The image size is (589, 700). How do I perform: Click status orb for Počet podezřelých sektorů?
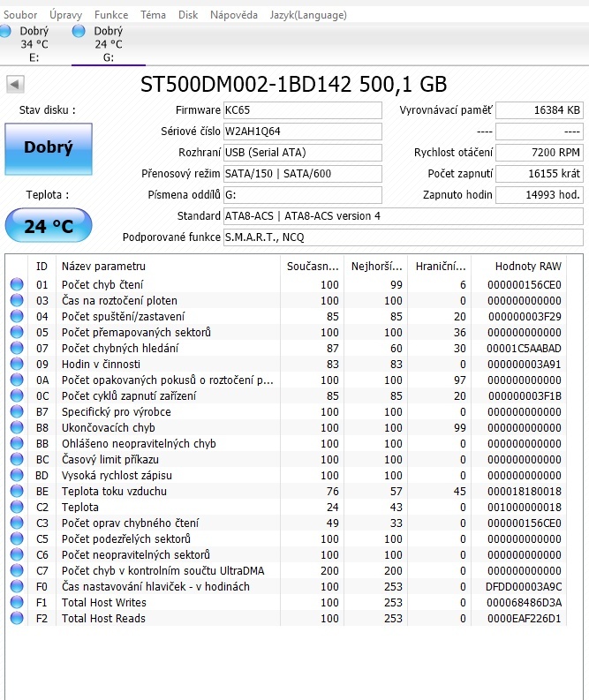point(17,538)
